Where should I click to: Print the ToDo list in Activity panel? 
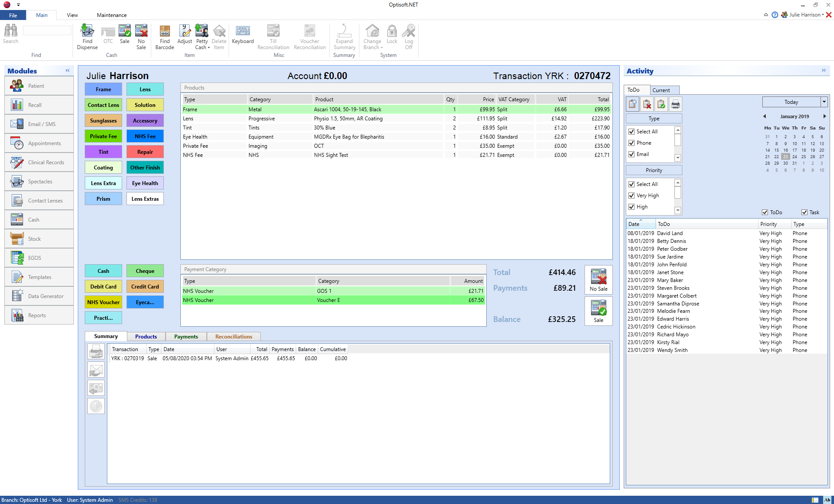pos(675,104)
